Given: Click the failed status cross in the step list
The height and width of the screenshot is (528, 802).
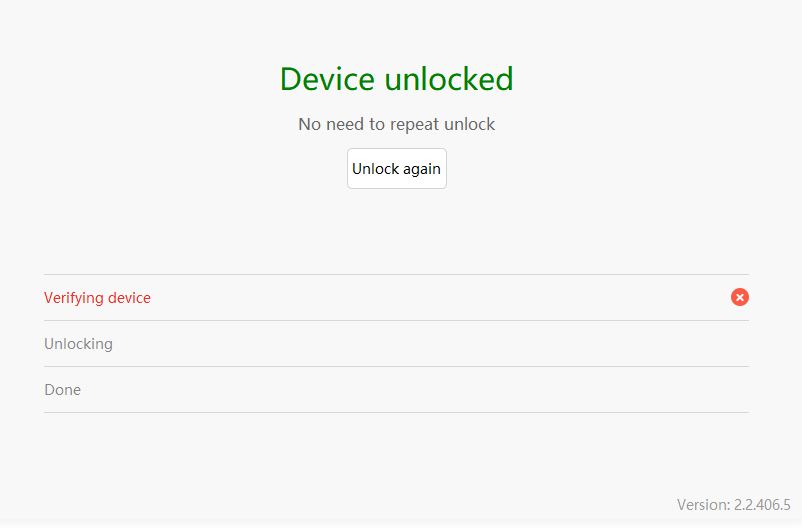Looking at the screenshot, I should pyautogui.click(x=740, y=297).
